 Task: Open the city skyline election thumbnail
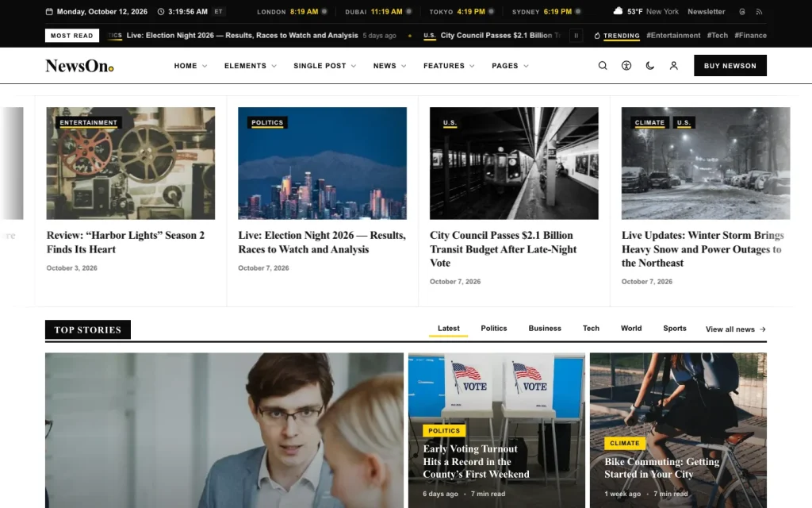click(x=322, y=164)
